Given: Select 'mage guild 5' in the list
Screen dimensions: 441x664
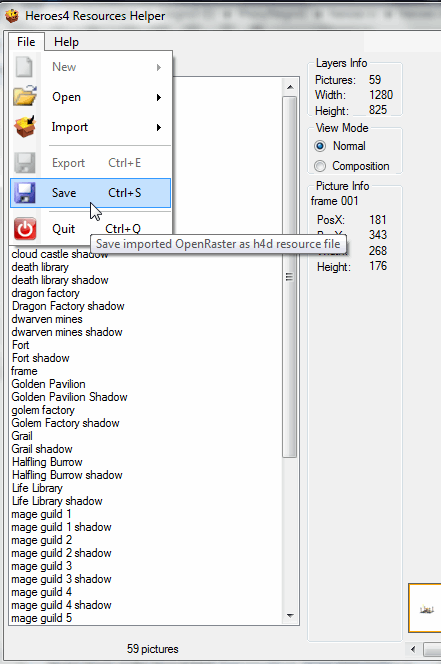Looking at the screenshot, I should click(42, 618).
